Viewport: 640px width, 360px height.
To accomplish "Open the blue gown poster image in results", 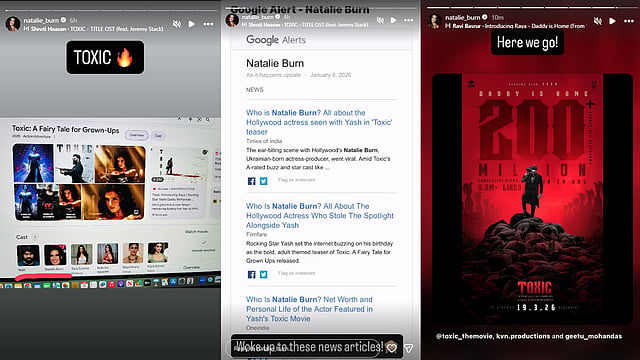I will 33,163.
